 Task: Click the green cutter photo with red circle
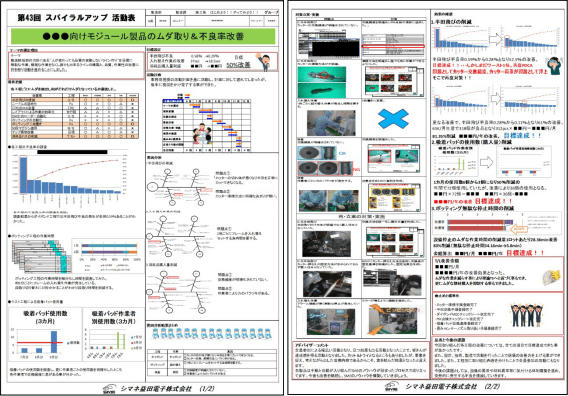tap(321, 75)
